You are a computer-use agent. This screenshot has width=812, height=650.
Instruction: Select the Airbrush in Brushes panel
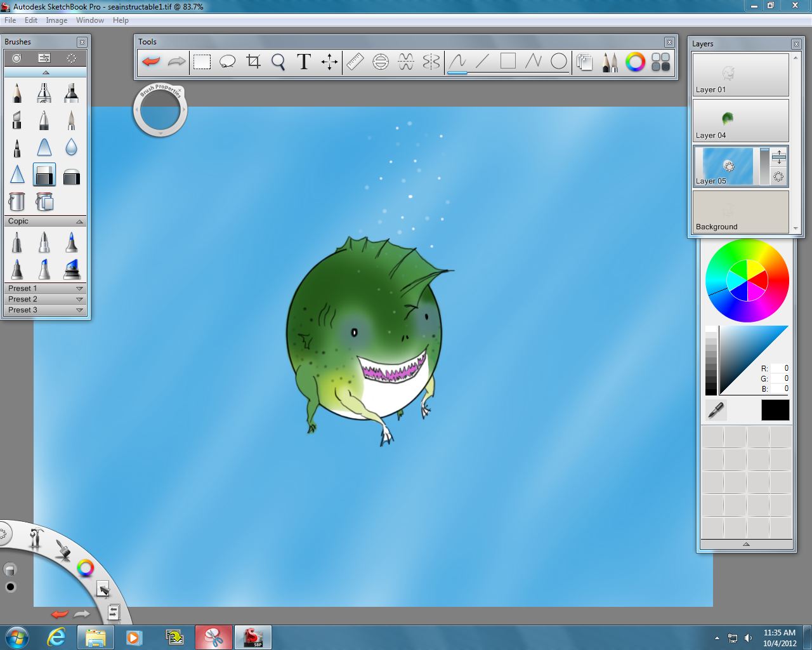(x=44, y=93)
